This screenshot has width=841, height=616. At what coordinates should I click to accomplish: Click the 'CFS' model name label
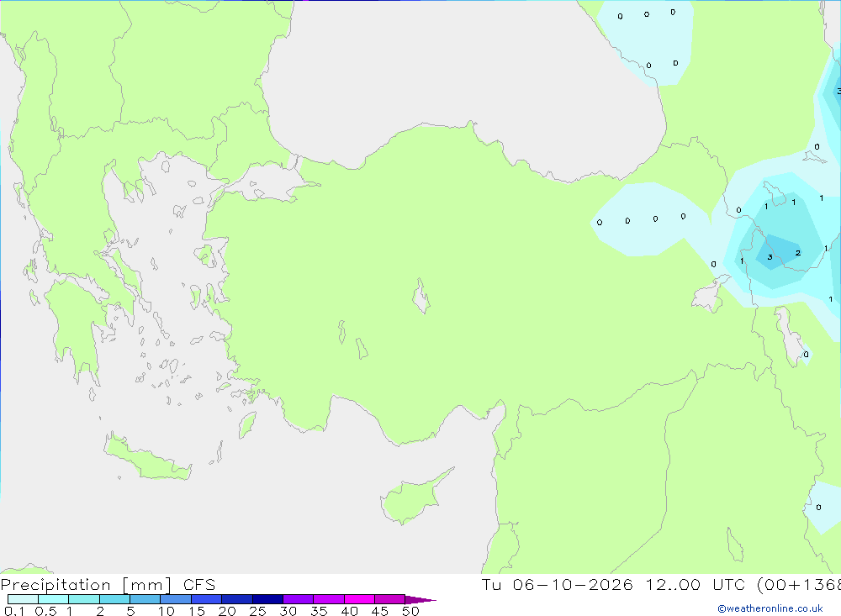199,585
